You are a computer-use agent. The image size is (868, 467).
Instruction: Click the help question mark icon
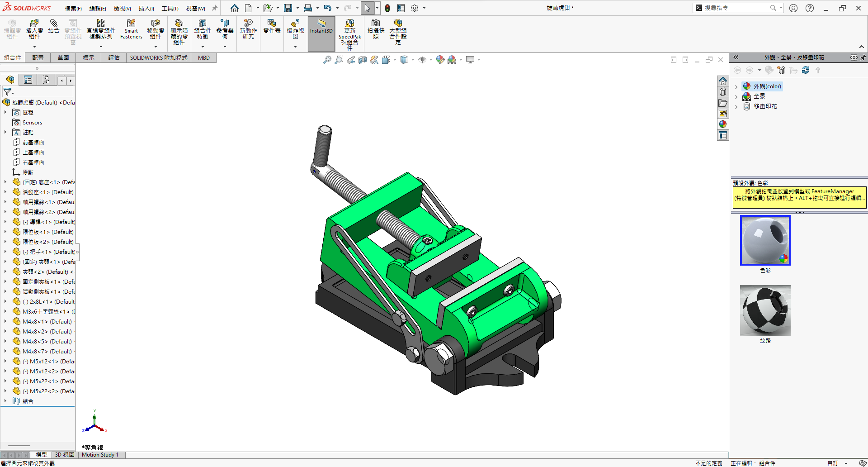click(x=810, y=8)
